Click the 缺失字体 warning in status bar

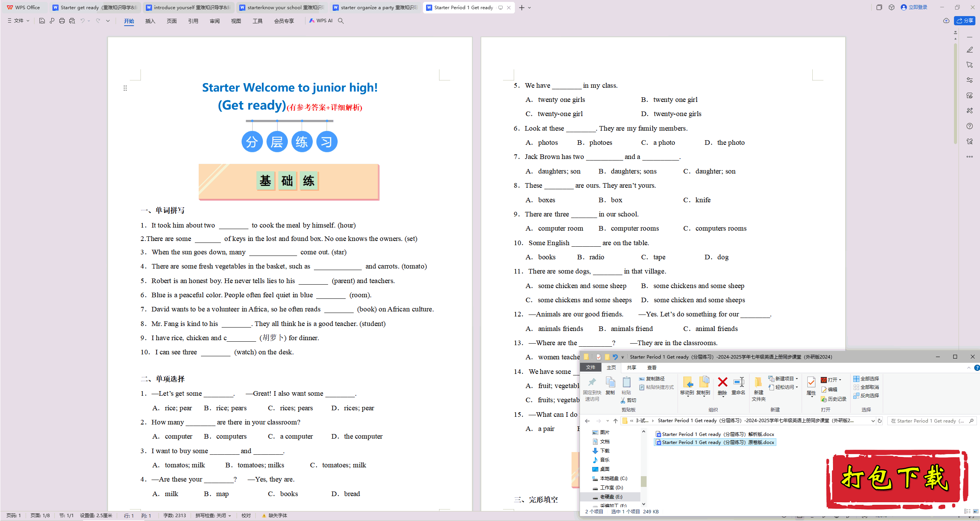pos(274,516)
